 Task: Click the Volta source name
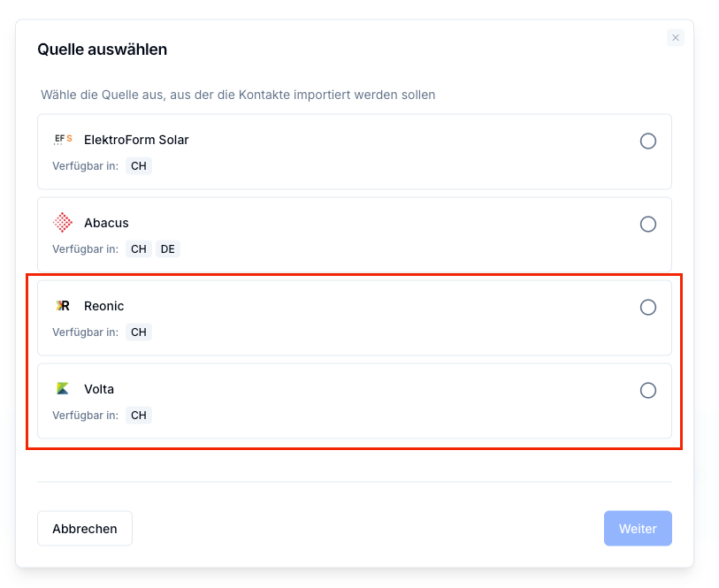point(99,389)
